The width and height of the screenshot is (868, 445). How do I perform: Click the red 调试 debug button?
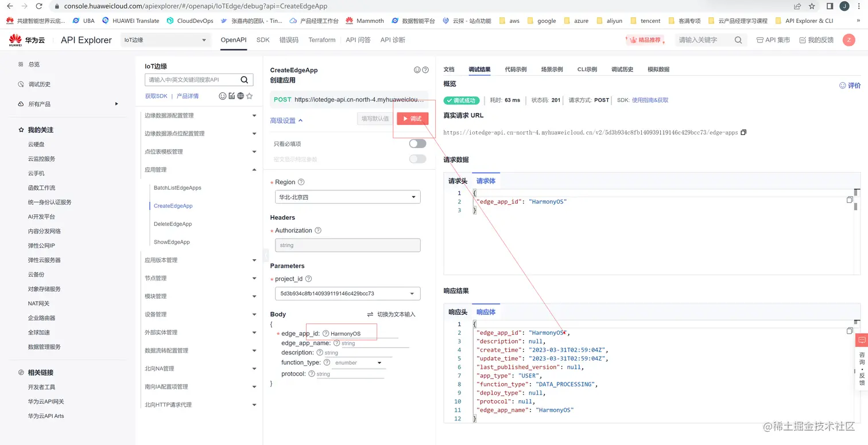point(412,119)
